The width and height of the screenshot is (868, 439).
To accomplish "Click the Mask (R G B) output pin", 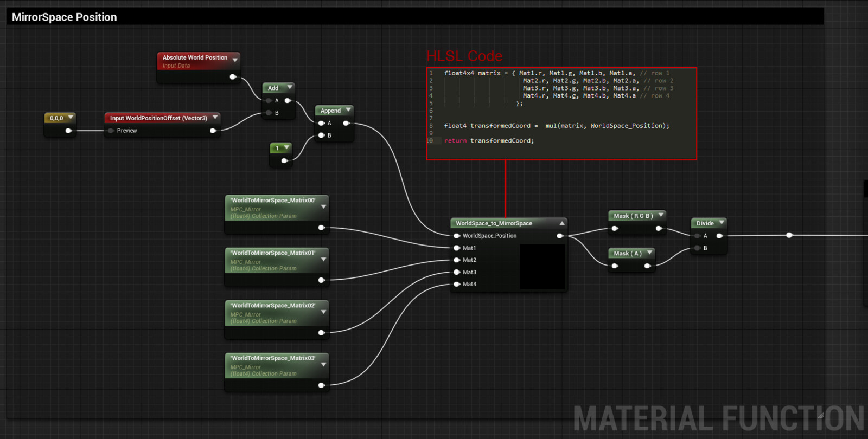I will [659, 228].
